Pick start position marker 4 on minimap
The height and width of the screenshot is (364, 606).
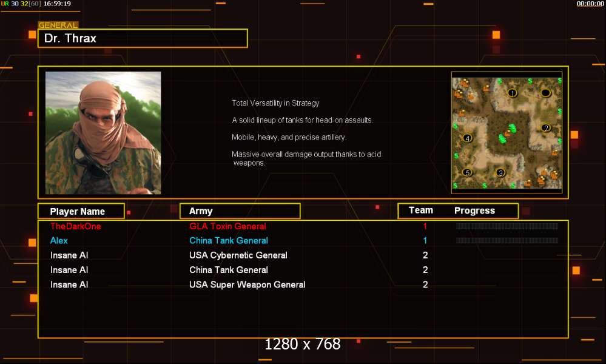tap(467, 138)
